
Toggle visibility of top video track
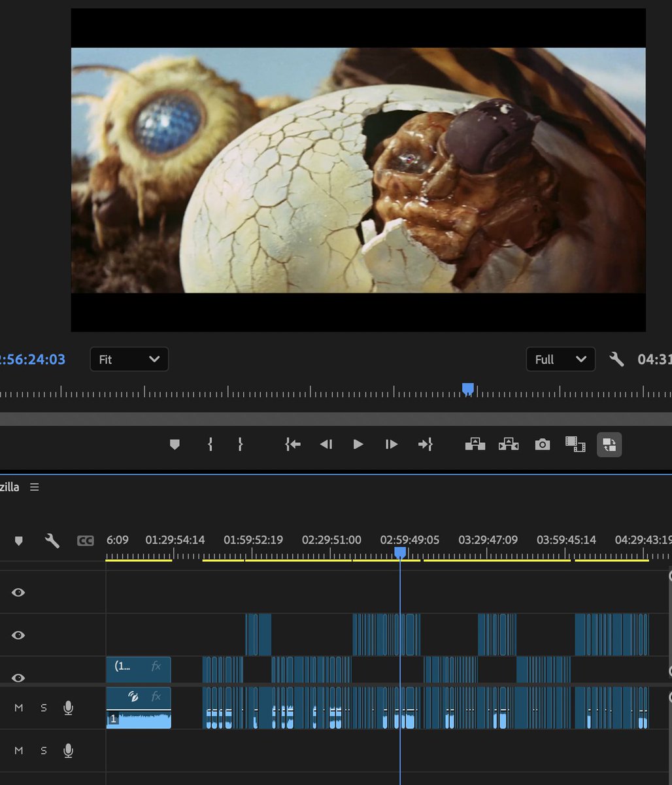tap(18, 592)
